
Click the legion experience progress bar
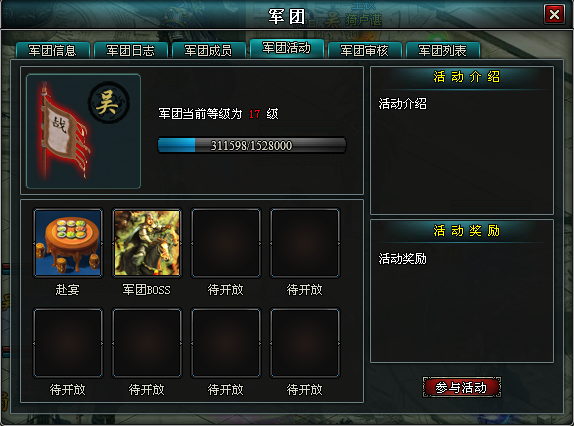(x=252, y=145)
